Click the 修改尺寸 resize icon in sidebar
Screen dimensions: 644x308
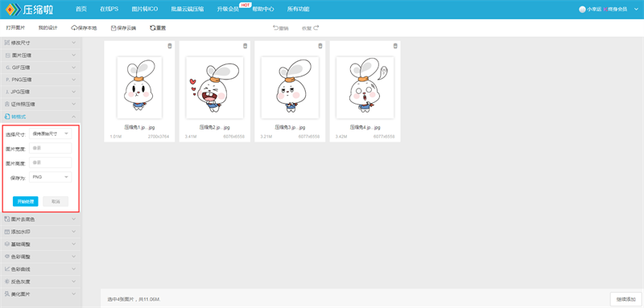(x=7, y=43)
